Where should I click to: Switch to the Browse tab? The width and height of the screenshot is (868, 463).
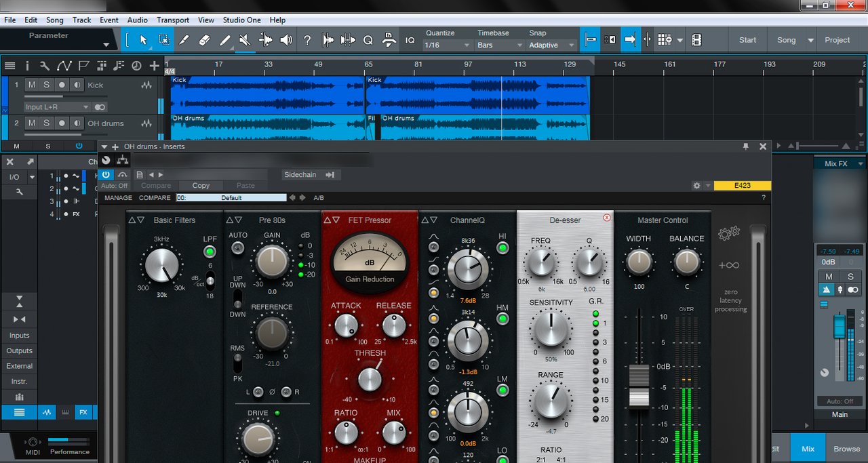pyautogui.click(x=847, y=449)
